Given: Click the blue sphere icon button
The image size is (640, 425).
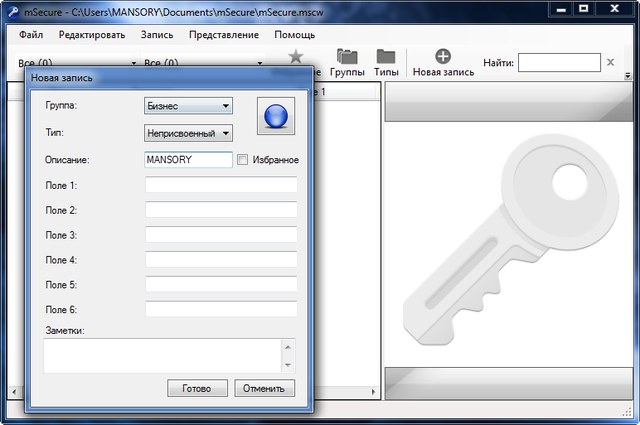Looking at the screenshot, I should click(276, 116).
